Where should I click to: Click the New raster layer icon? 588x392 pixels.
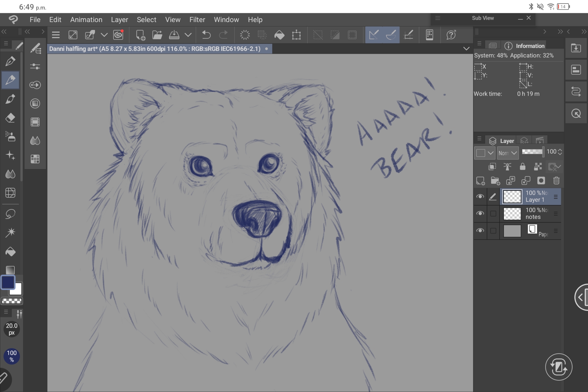tap(480, 181)
